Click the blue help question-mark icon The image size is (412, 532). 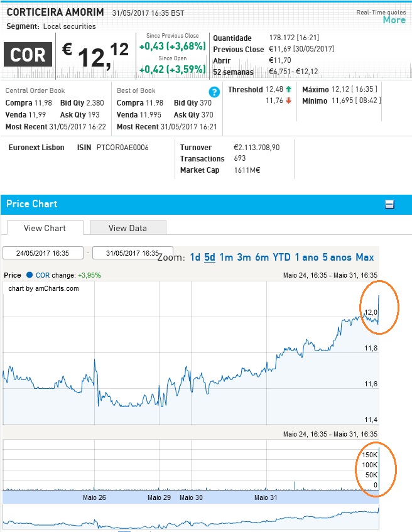(214, 92)
